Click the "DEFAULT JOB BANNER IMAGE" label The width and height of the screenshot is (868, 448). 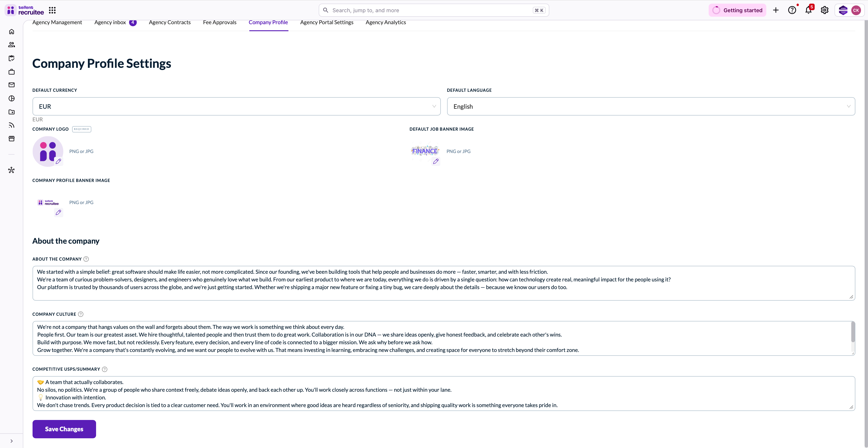[x=442, y=129]
